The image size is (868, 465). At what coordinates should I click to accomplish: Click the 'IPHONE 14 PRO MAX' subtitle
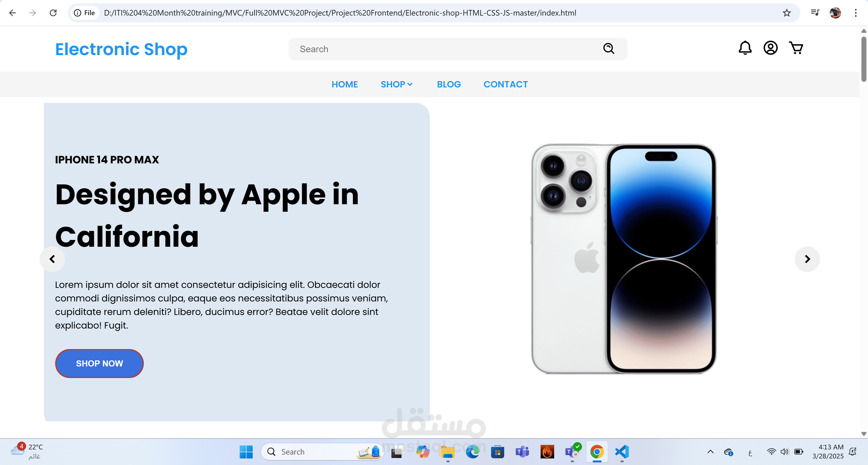[107, 160]
